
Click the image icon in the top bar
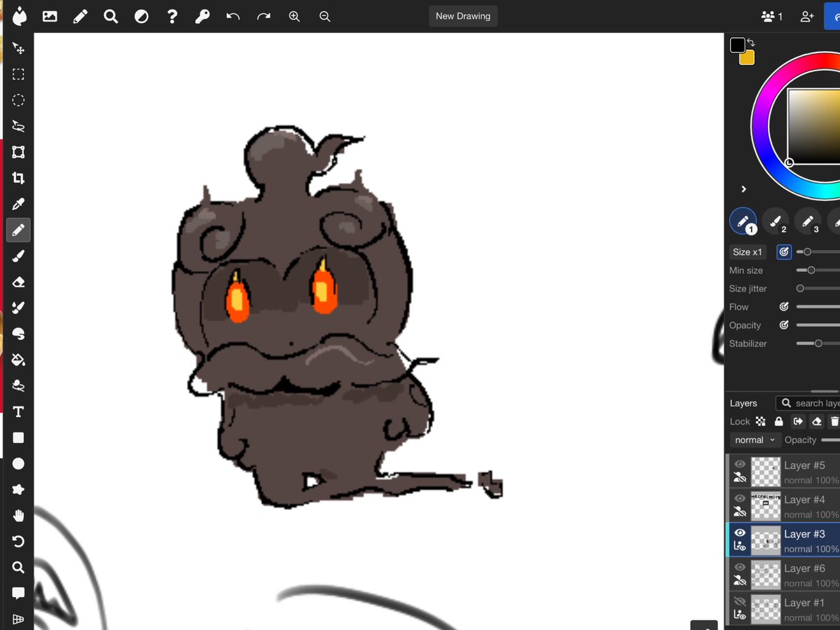click(50, 16)
